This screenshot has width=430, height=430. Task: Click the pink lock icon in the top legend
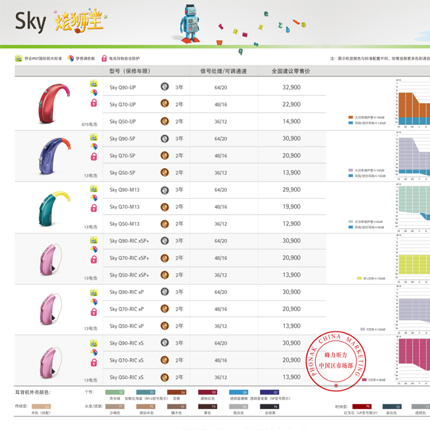(104, 58)
